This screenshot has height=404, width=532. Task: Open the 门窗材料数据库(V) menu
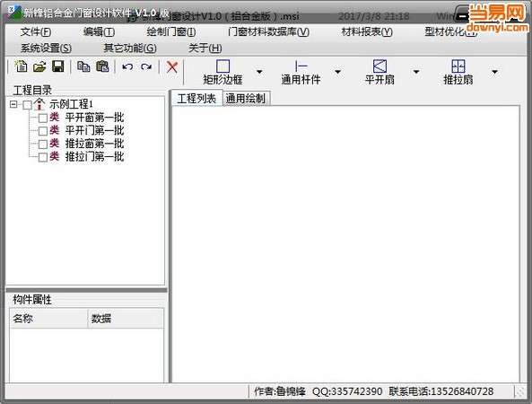point(268,31)
